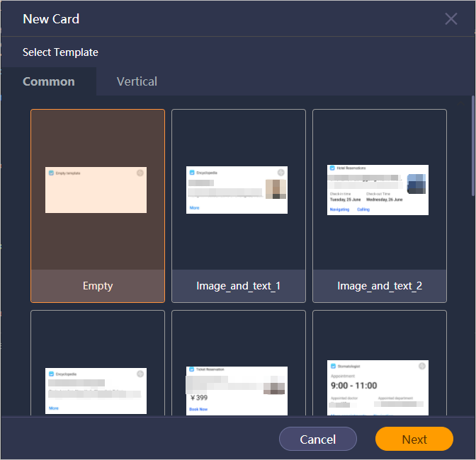Click the More link in Image_and_text_1 preview
The width and height of the screenshot is (476, 460).
click(x=194, y=208)
